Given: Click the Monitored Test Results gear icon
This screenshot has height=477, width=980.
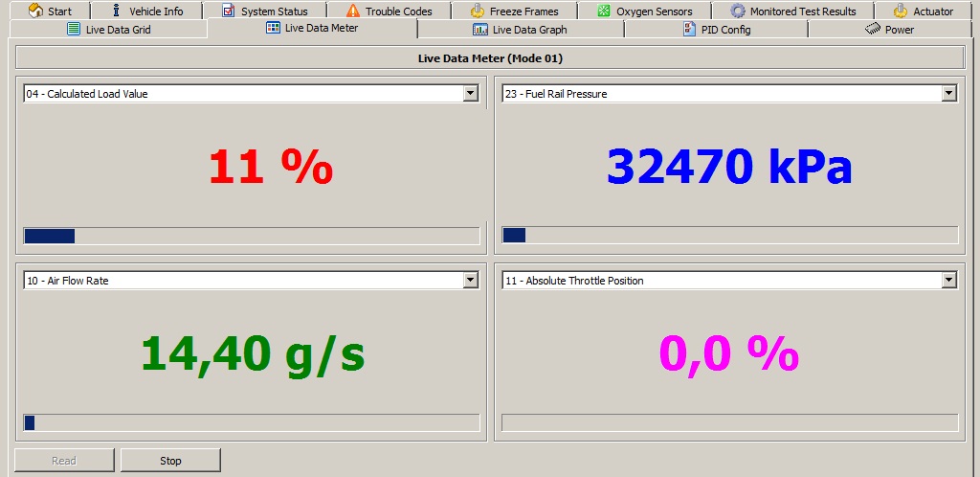Looking at the screenshot, I should pyautogui.click(x=738, y=11).
